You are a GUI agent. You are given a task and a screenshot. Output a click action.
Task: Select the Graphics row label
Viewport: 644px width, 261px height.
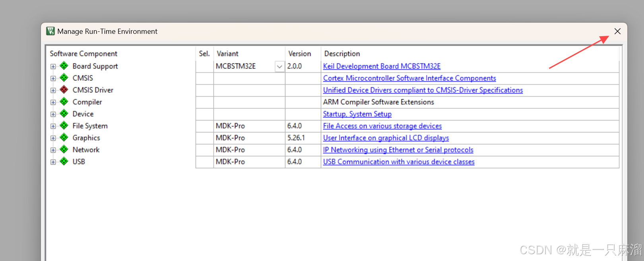[86, 138]
